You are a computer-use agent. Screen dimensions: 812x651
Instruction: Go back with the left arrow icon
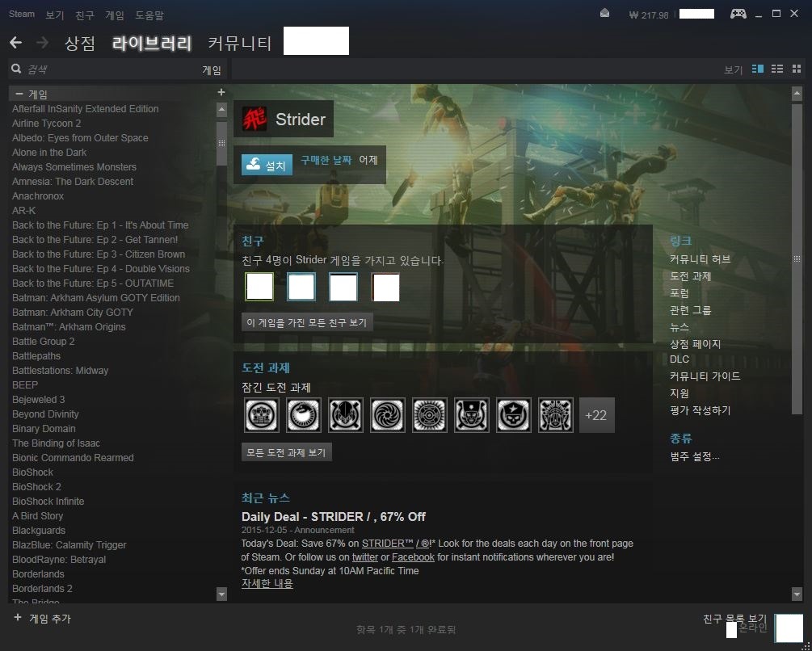(15, 43)
